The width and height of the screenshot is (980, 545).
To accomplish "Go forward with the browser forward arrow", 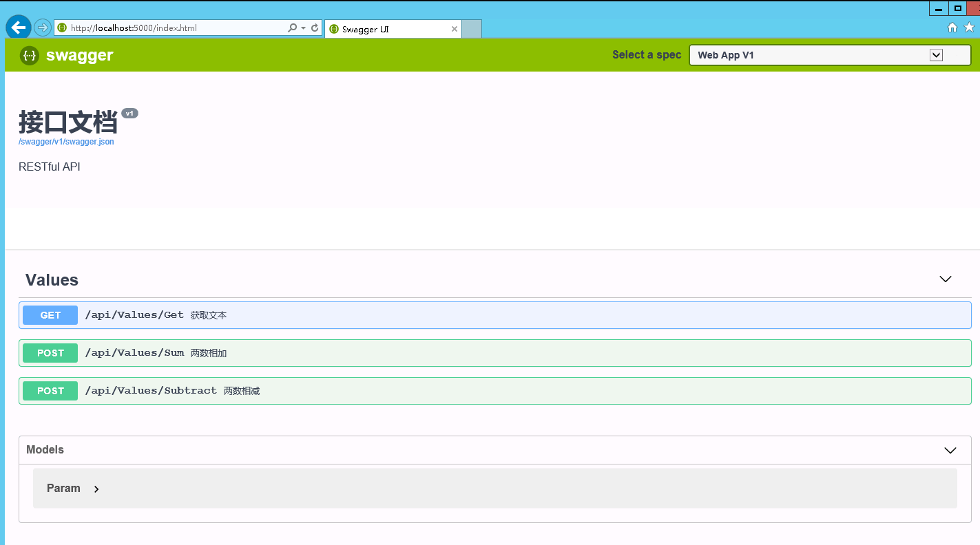I will click(43, 28).
